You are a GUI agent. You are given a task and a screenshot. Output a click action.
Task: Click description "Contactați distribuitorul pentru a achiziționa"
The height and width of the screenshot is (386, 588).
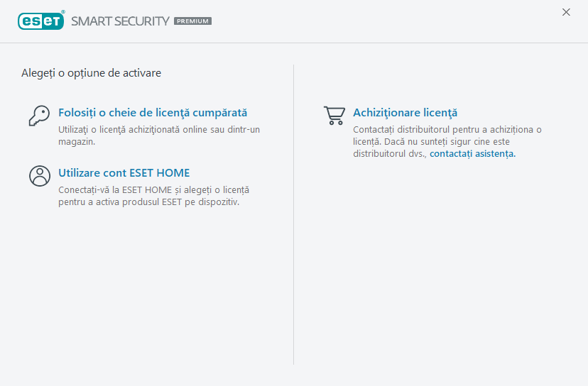(x=447, y=129)
